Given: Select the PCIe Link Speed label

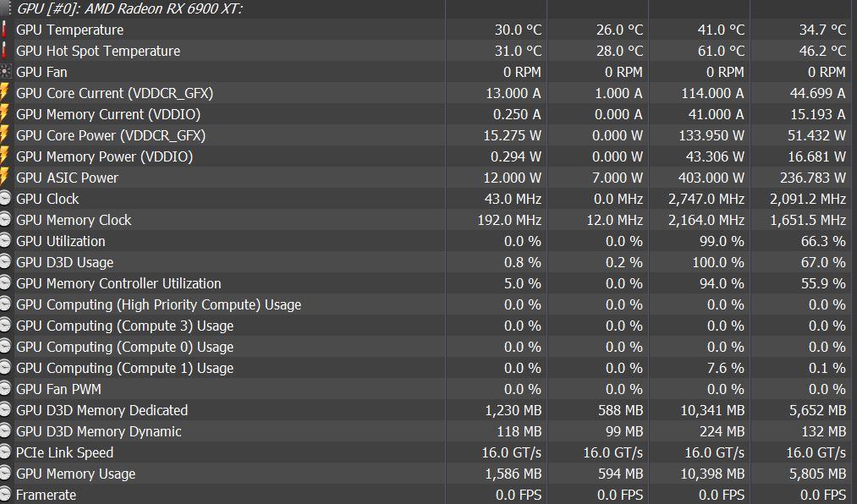Looking at the screenshot, I should tap(65, 453).
